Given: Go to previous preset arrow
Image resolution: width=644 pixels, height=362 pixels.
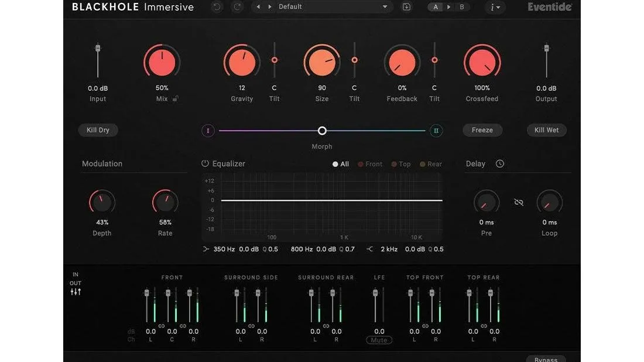Looking at the screenshot, I should point(258,7).
